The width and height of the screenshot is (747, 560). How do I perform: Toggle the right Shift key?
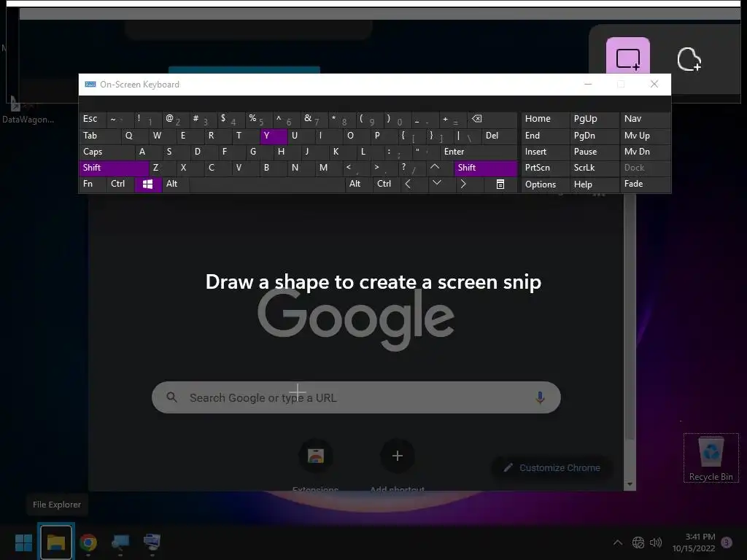[x=485, y=168]
